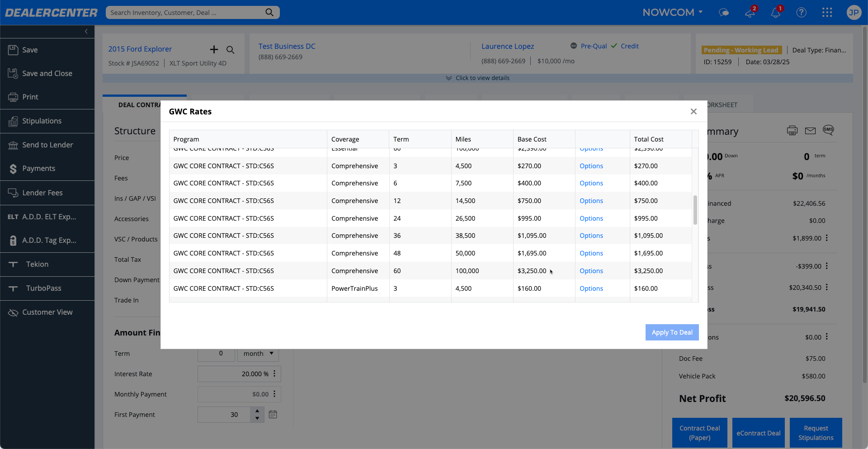
Task: Open announcements icon with 2 badge
Action: [750, 12]
